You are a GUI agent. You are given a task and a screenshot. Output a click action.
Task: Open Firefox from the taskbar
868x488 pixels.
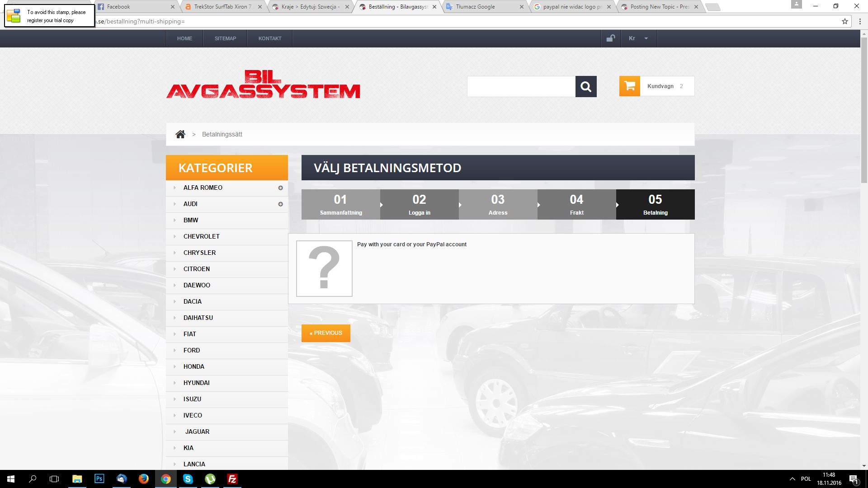(x=143, y=479)
